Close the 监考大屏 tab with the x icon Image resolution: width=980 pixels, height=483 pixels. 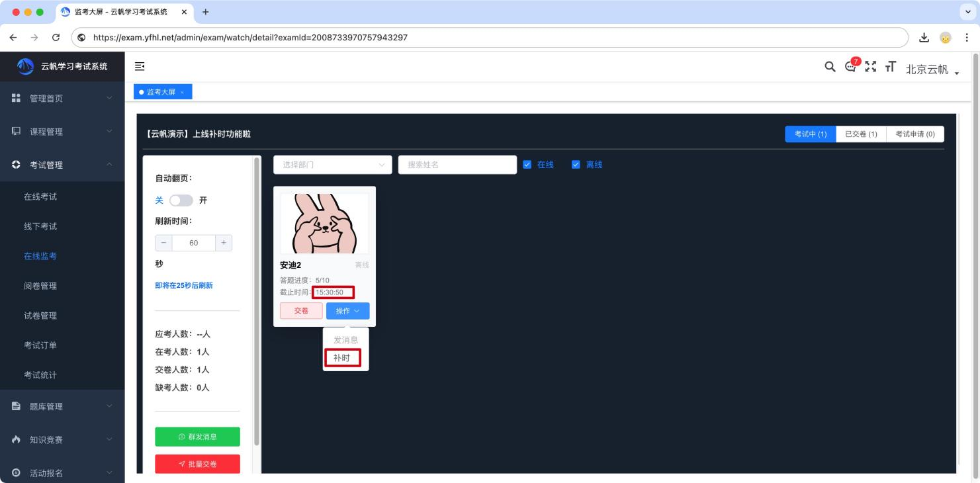pos(182,93)
